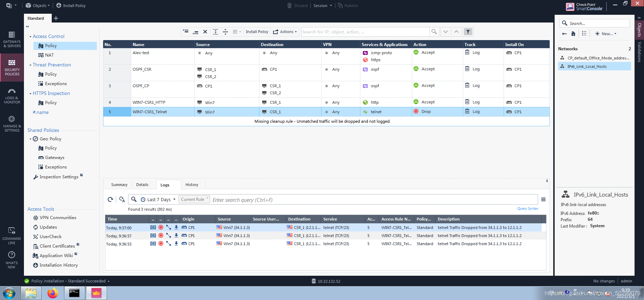Open Security Policies view

pyautogui.click(x=12, y=67)
